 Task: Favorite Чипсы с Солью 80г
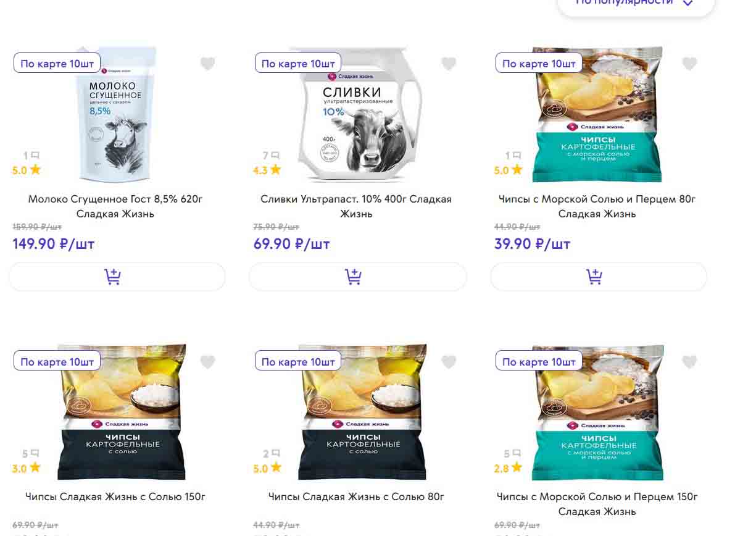coord(449,362)
